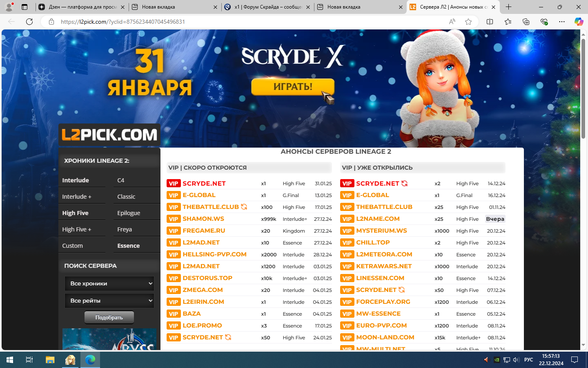Open the browser Collections icon

click(526, 22)
